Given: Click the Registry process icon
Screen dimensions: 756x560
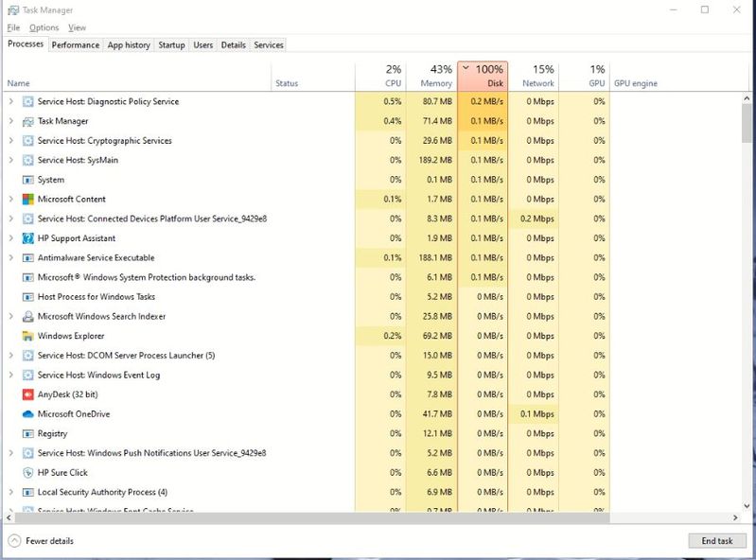Looking at the screenshot, I should [28, 434].
